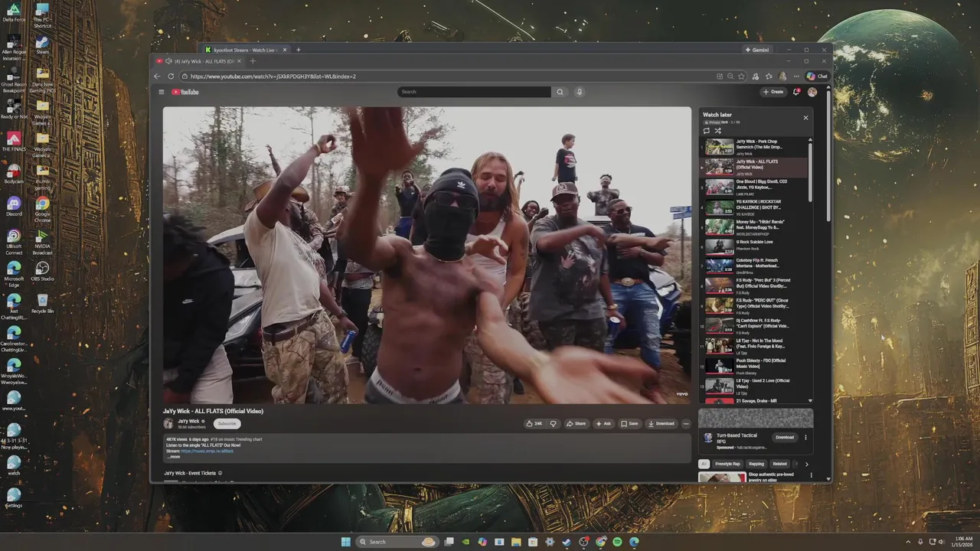Click the Ask button under the video
The width and height of the screenshot is (980, 551).
click(604, 423)
